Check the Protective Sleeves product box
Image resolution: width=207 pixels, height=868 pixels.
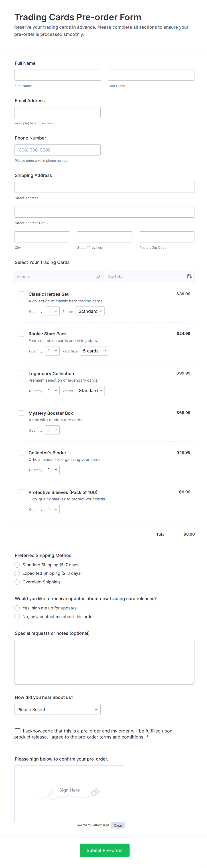tap(21, 492)
